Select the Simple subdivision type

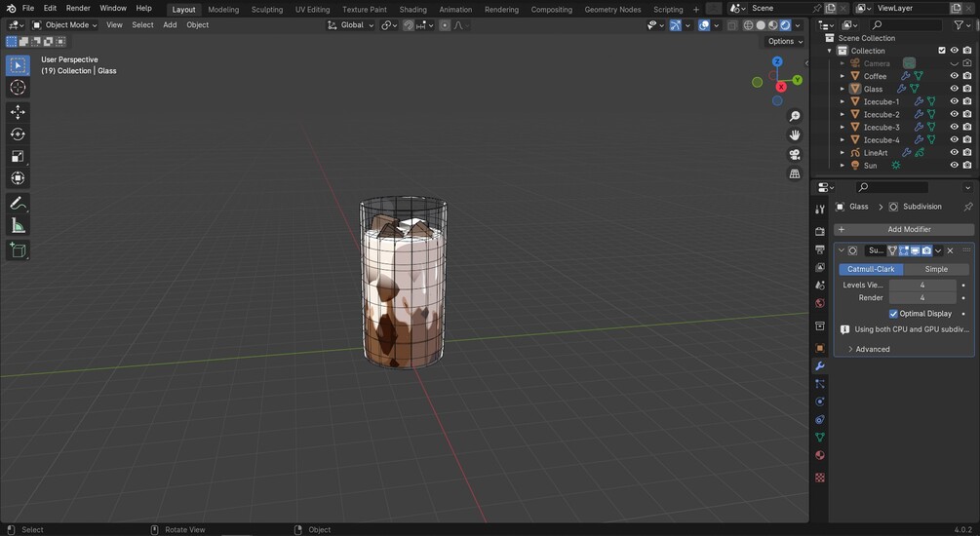coord(935,269)
